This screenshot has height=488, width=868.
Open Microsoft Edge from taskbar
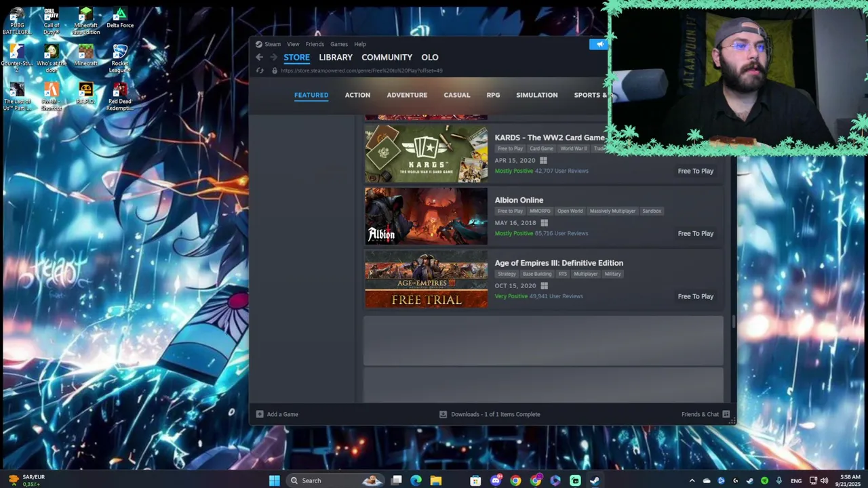[416, 481]
